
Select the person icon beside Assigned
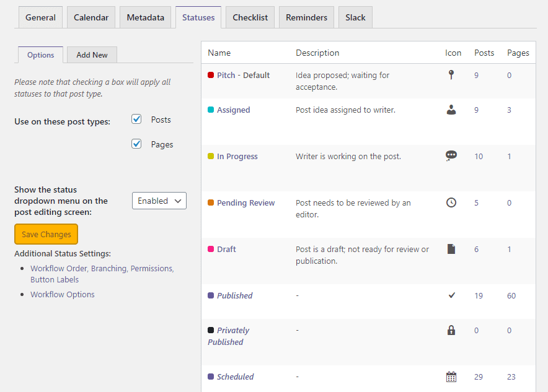(451, 109)
